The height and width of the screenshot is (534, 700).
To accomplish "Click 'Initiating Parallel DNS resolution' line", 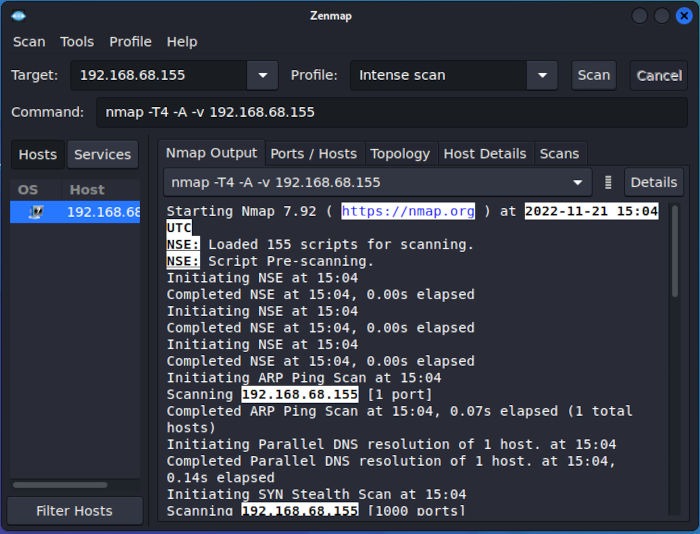I will point(391,444).
